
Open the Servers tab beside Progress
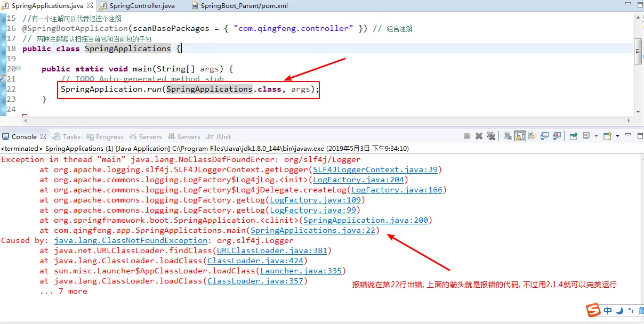[x=146, y=136]
